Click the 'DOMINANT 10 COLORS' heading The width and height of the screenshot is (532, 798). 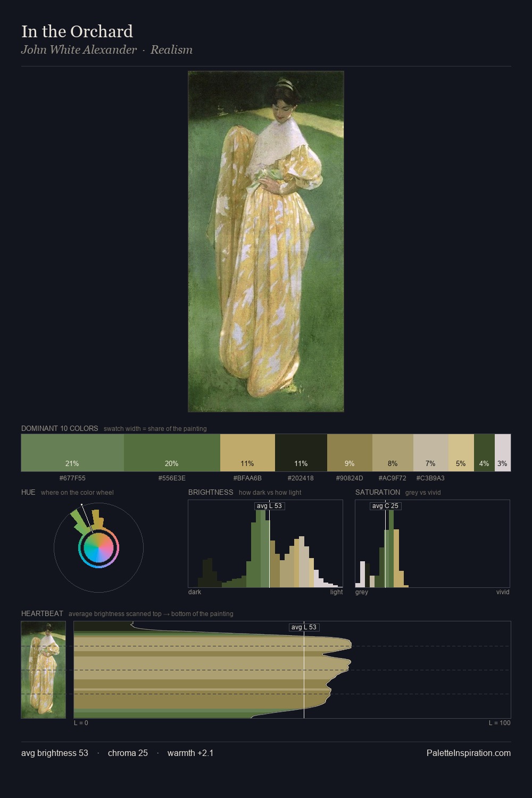pos(60,428)
